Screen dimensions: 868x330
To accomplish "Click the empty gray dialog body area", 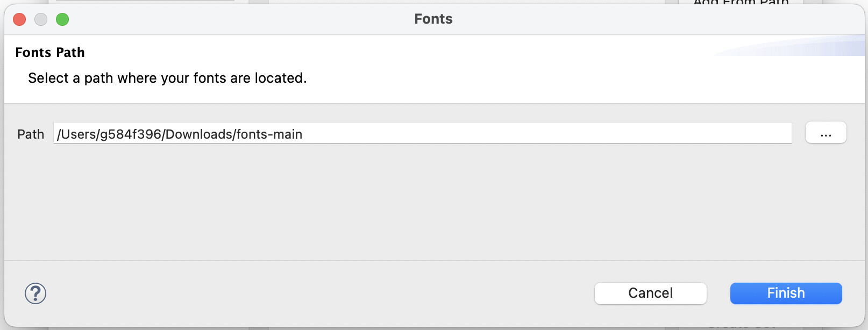I will (x=430, y=204).
